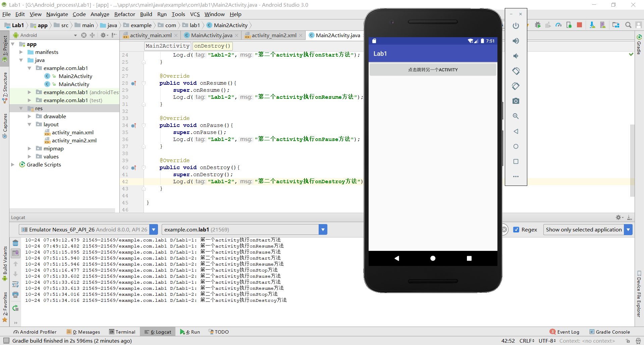The height and width of the screenshot is (345, 644).
Task: Open emulator extended controls (three dots)
Action: coord(516,177)
